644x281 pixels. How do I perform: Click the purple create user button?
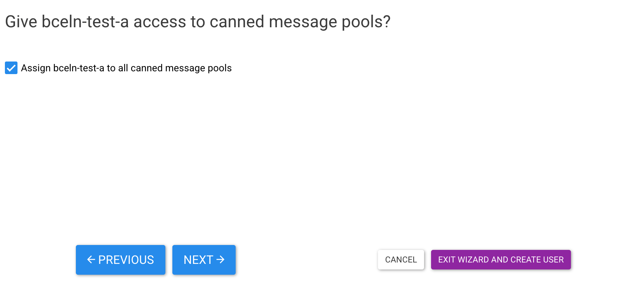501,260
